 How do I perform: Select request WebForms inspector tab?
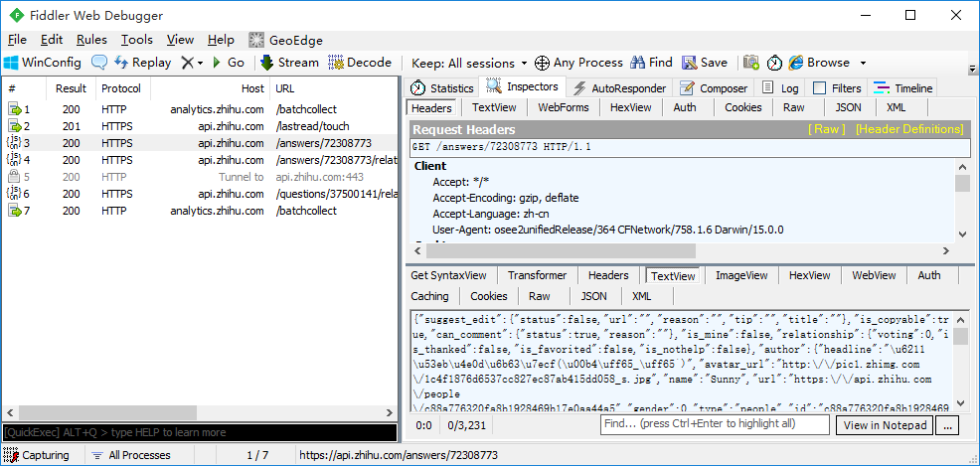point(564,107)
